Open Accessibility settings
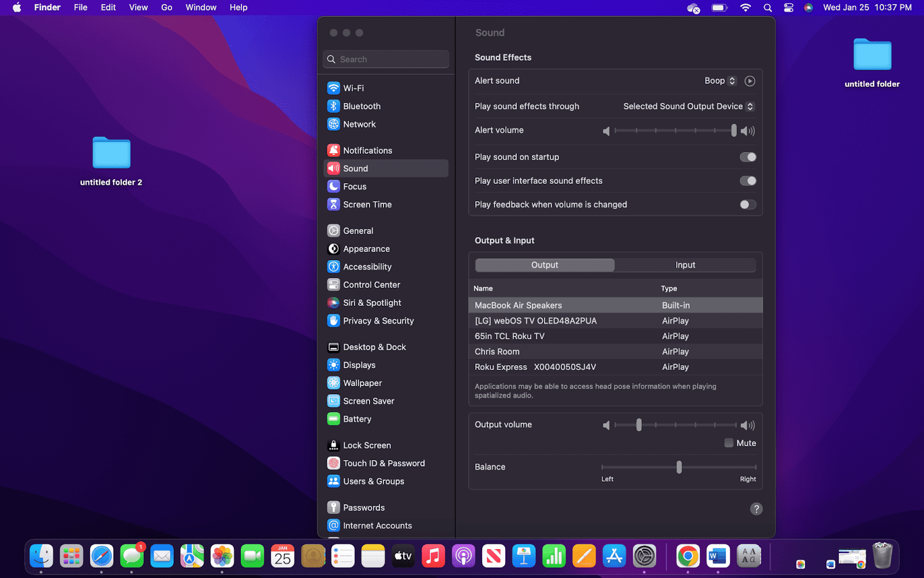 click(386, 266)
